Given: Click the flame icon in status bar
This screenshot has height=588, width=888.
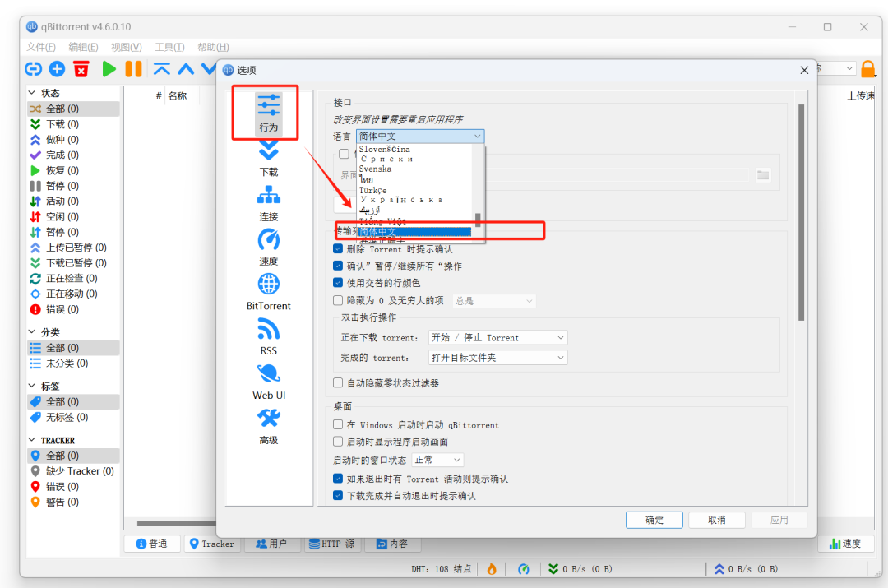Looking at the screenshot, I should pyautogui.click(x=492, y=569).
